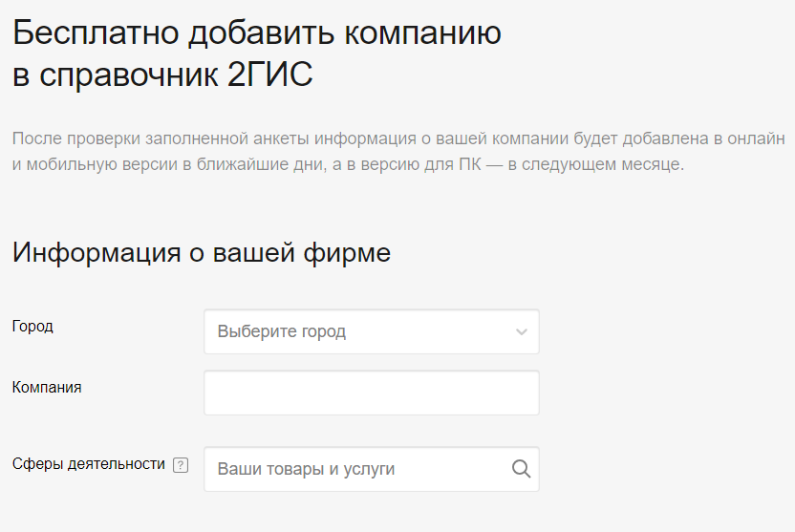The width and height of the screenshot is (795, 532).
Task: Click the word "анкеты" in the description
Action: pos(283,138)
